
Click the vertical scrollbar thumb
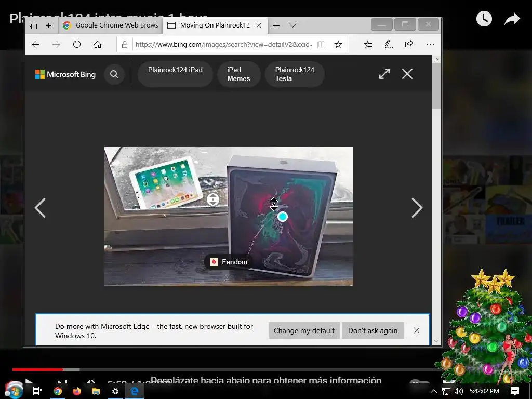436,86
